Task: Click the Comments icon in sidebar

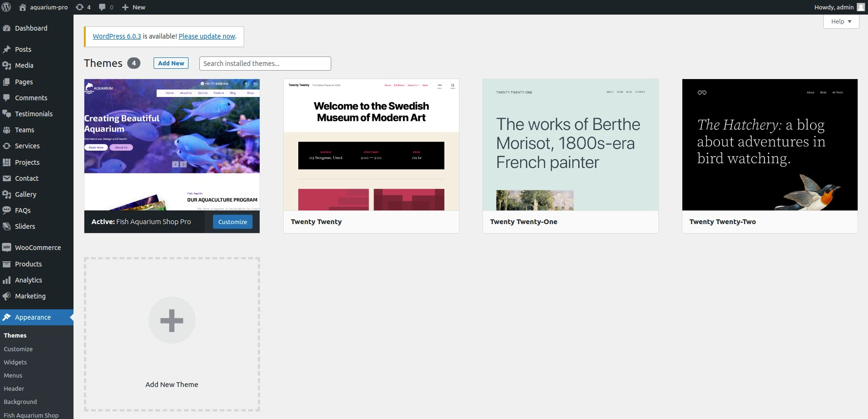Action: (7, 98)
